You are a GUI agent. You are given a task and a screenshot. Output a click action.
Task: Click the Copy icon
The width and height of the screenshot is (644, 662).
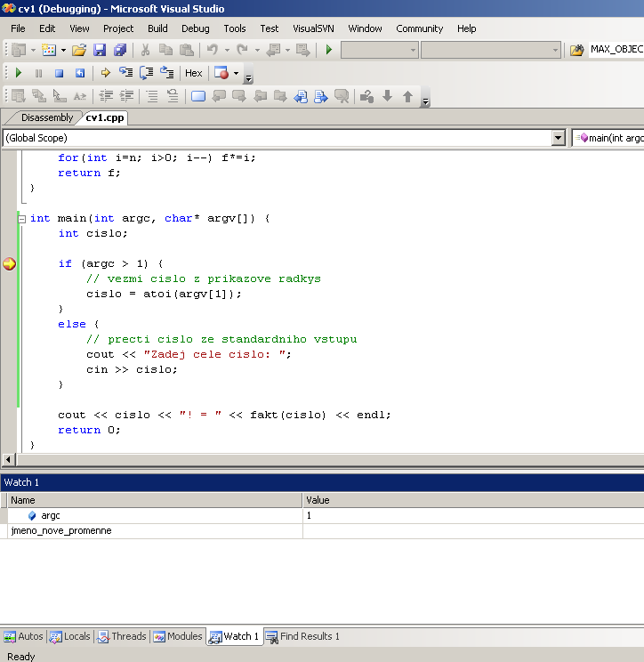[165, 50]
